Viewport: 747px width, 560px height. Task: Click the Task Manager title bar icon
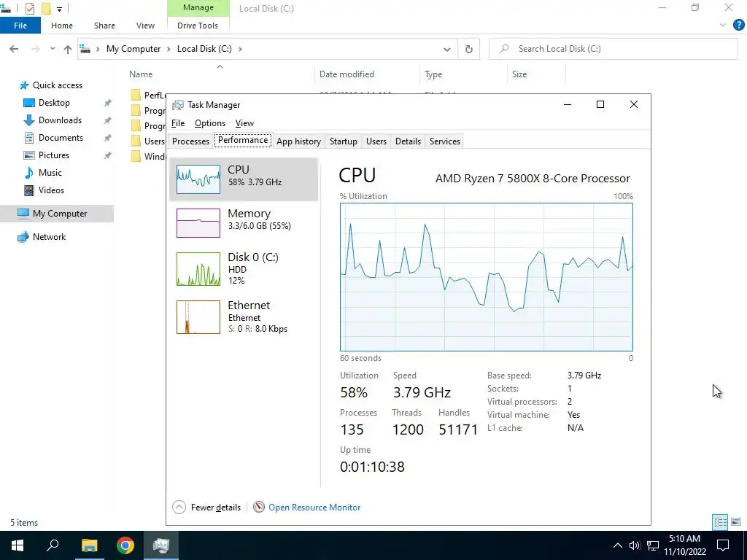[178, 105]
